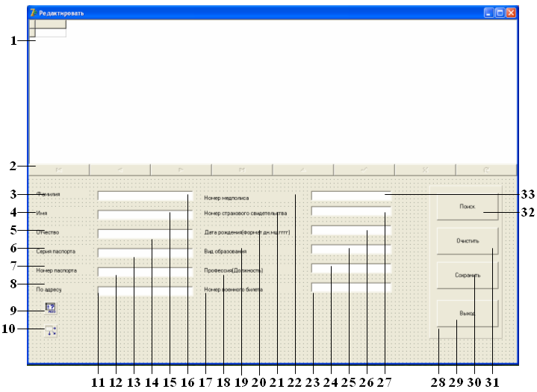
Task: Focus the Имя input field
Action: pos(145,214)
